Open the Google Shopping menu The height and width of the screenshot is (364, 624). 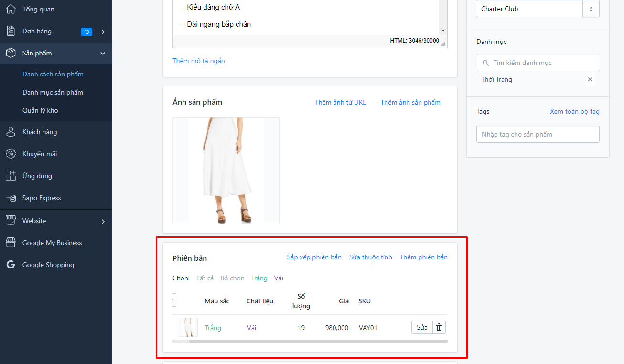(48, 265)
